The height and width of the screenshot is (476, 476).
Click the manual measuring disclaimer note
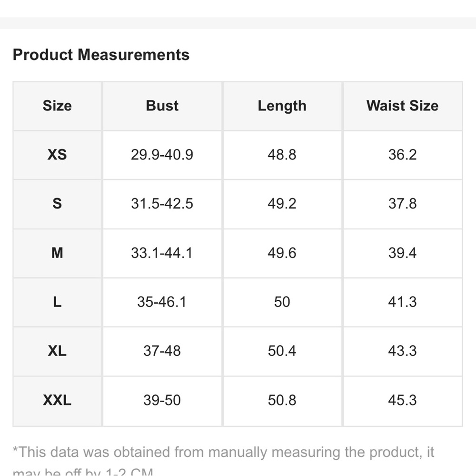(x=223, y=460)
